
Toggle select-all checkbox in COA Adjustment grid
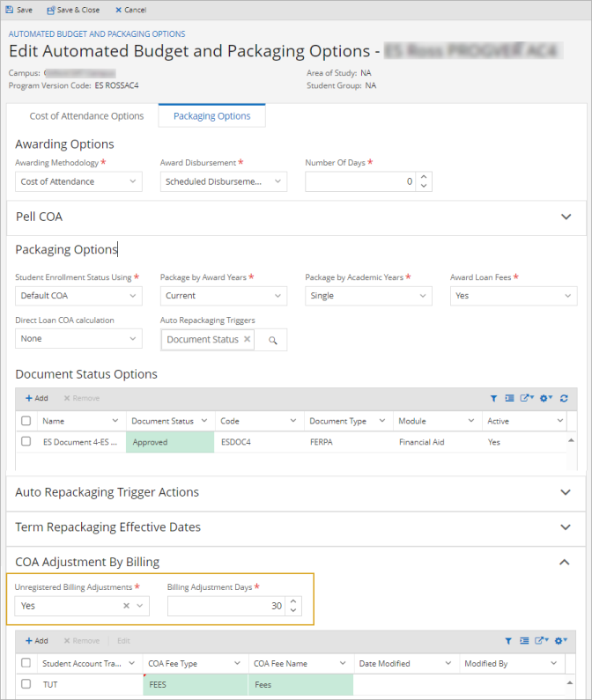[x=26, y=663]
